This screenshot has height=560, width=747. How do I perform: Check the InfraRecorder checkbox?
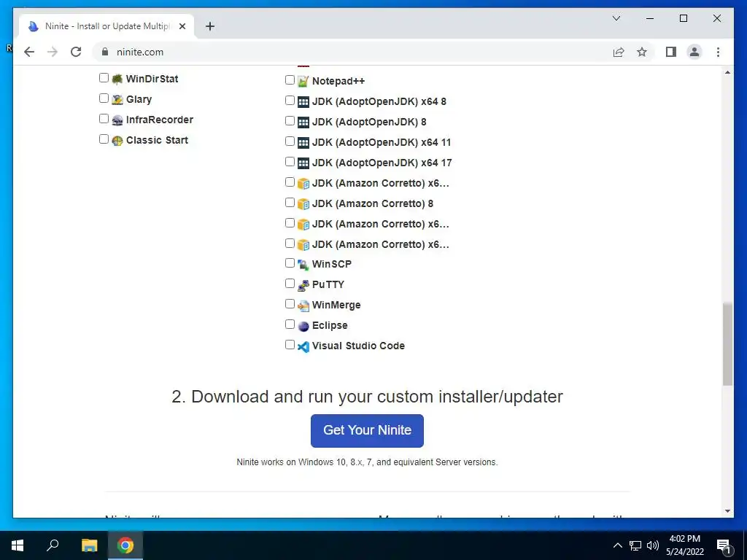[104, 119]
